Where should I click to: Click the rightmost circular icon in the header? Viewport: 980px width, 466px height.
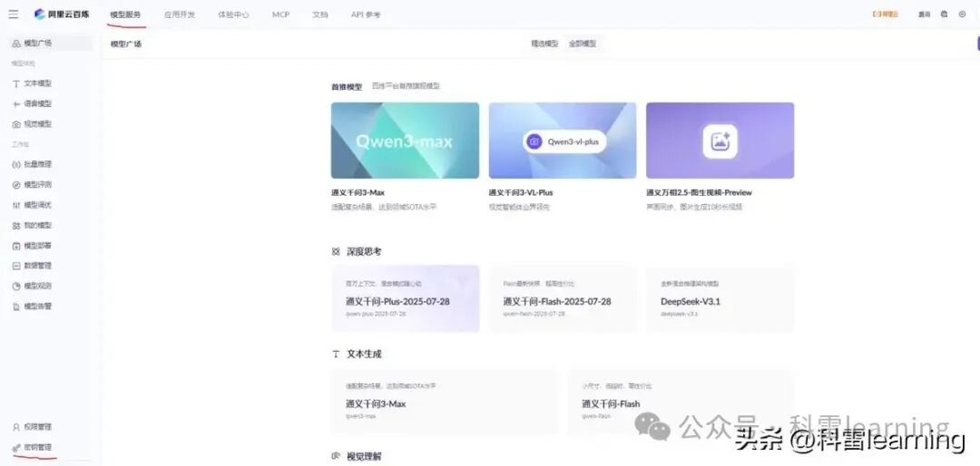click(x=962, y=15)
